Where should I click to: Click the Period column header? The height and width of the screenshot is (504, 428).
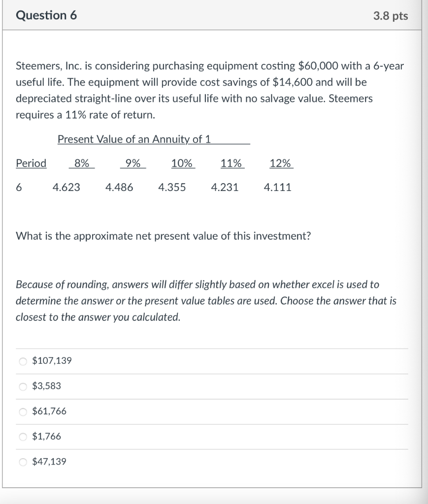point(31,163)
